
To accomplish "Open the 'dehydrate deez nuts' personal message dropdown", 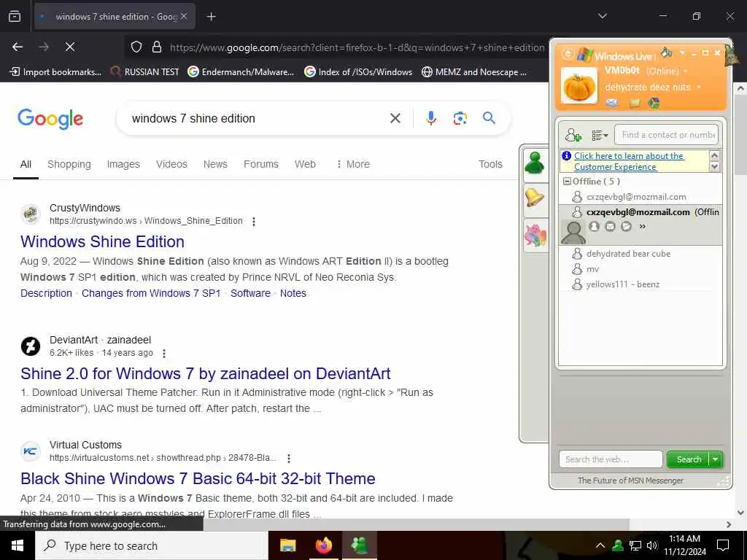I will [x=699, y=87].
